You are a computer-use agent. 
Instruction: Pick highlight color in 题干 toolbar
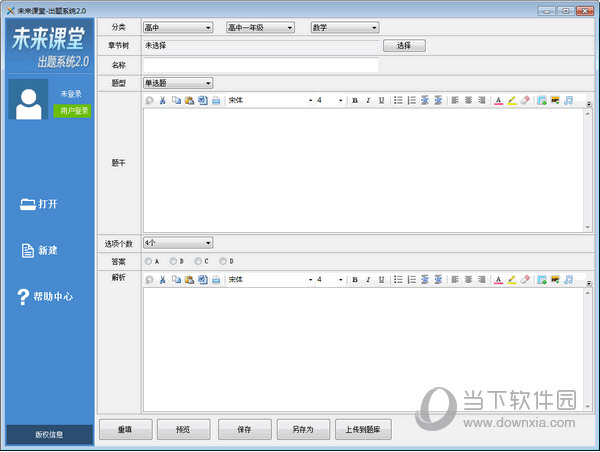click(x=512, y=100)
